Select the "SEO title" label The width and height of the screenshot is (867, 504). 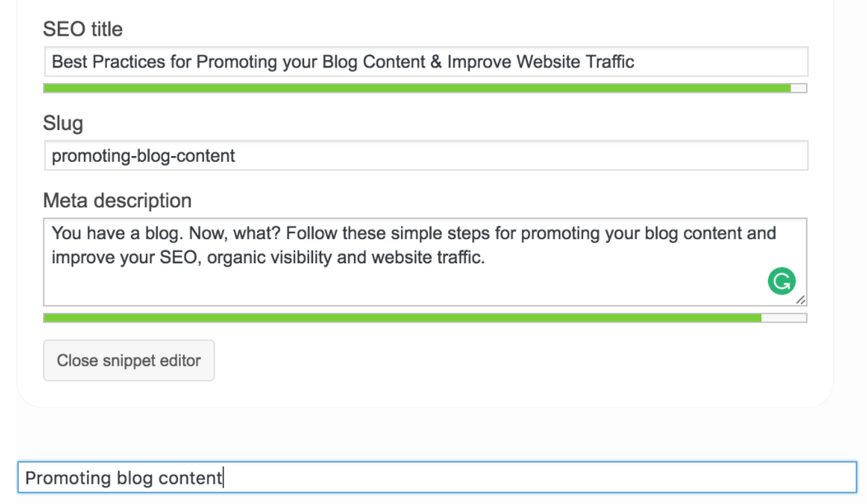click(x=83, y=29)
